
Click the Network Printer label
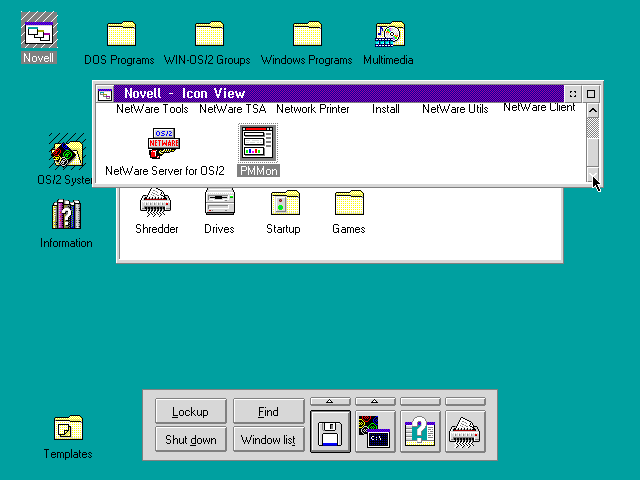(x=313, y=109)
